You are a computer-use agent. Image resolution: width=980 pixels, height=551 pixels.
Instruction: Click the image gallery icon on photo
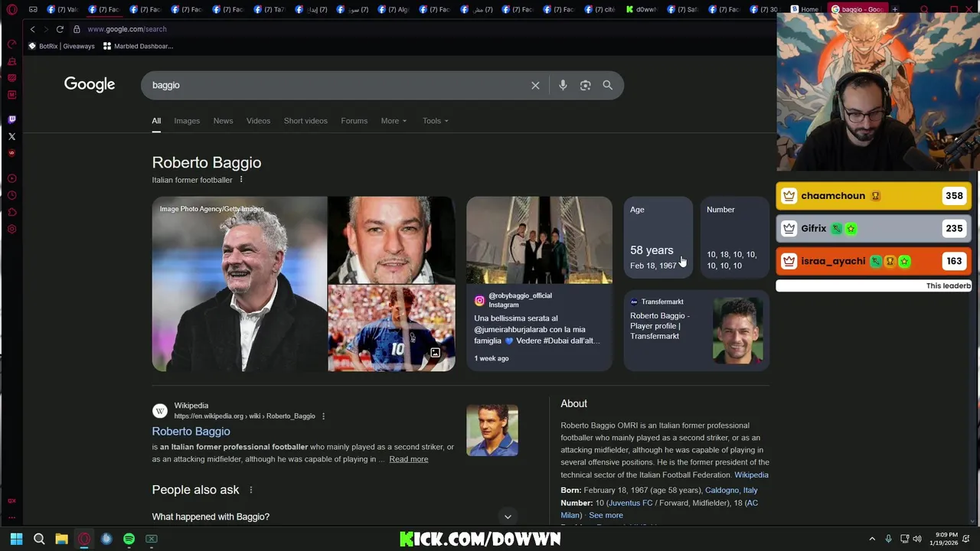pyautogui.click(x=435, y=353)
